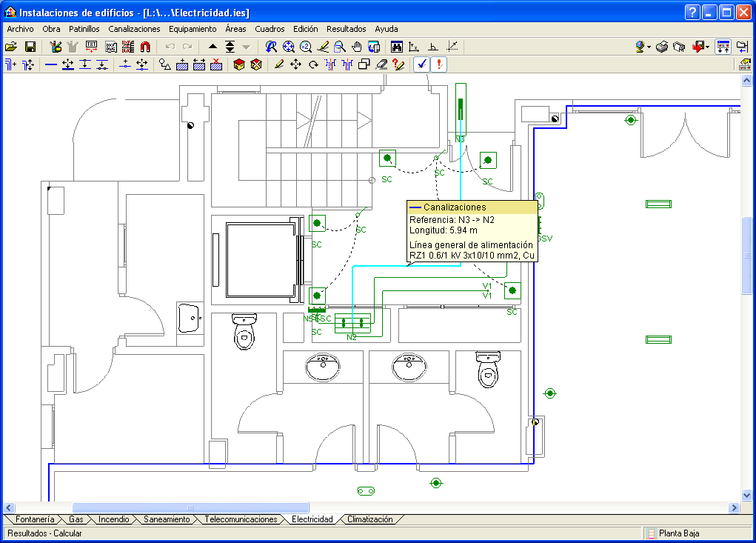
Task: Toggle the blue checkmark button
Action: (421, 64)
